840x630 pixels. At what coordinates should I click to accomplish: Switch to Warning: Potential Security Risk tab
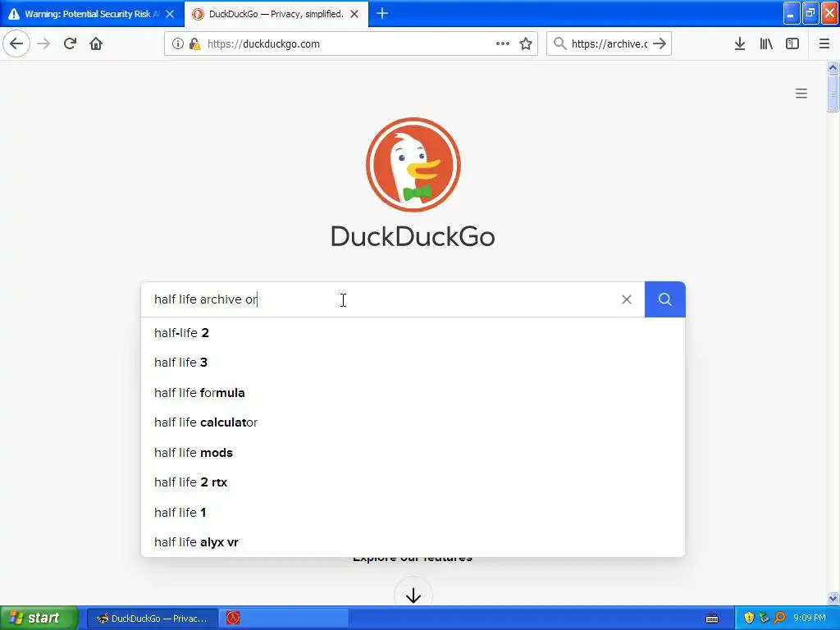92,14
